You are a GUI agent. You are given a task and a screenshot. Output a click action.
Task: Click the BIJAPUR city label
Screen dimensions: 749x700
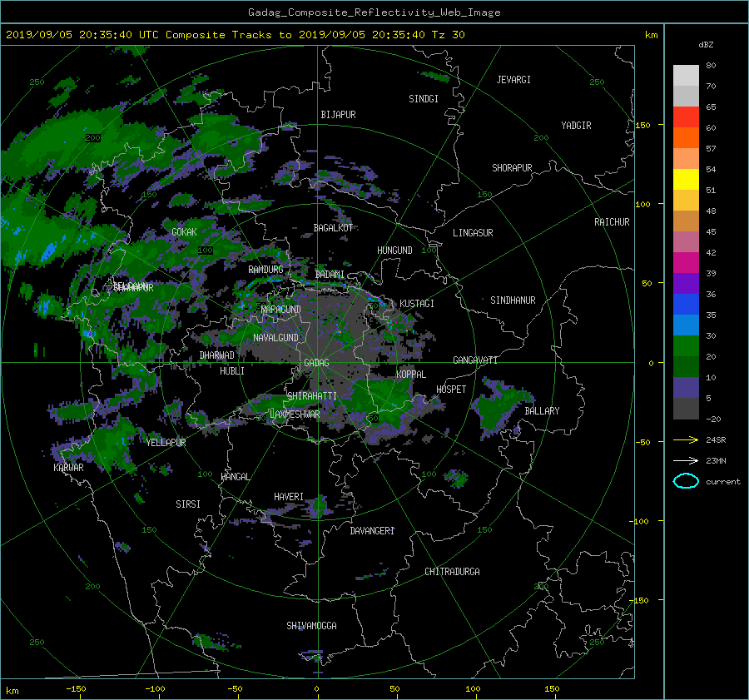point(338,115)
